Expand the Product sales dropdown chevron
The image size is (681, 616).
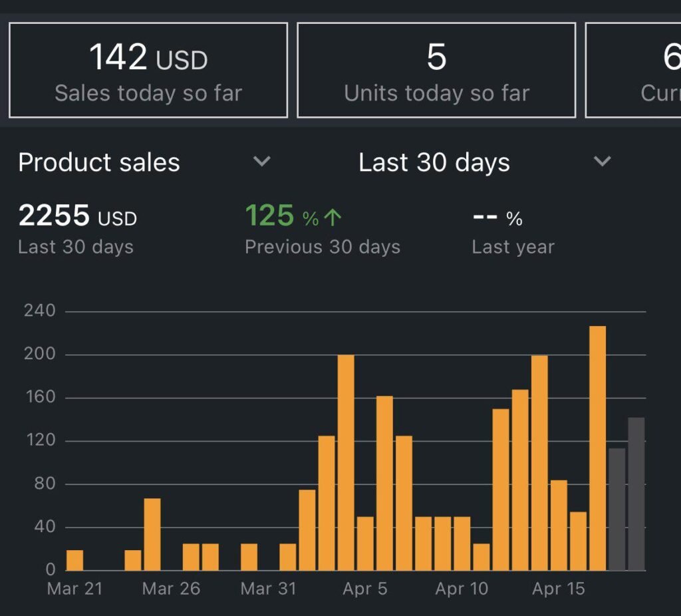tap(262, 162)
